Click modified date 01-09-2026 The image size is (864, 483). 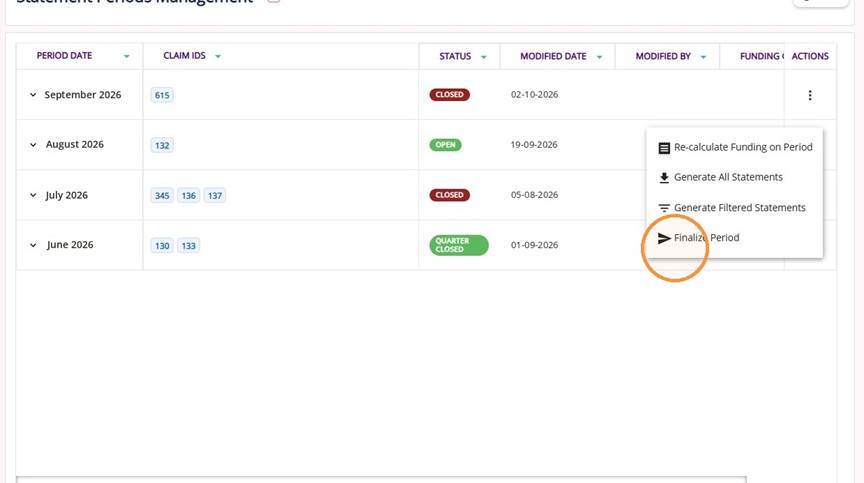coord(534,245)
